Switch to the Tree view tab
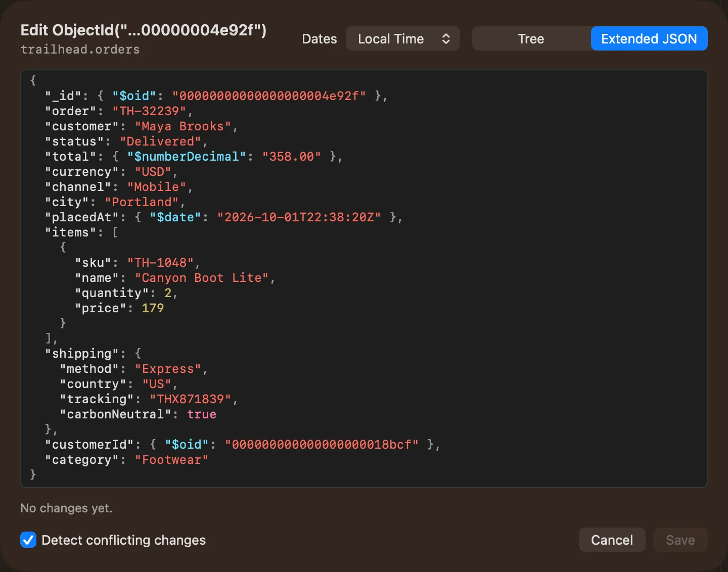The width and height of the screenshot is (728, 572). (531, 38)
